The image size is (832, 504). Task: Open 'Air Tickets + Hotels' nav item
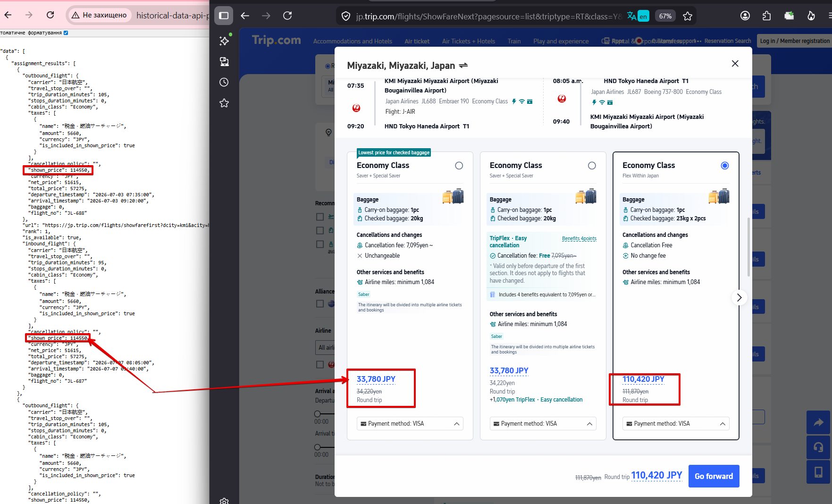coord(469,42)
